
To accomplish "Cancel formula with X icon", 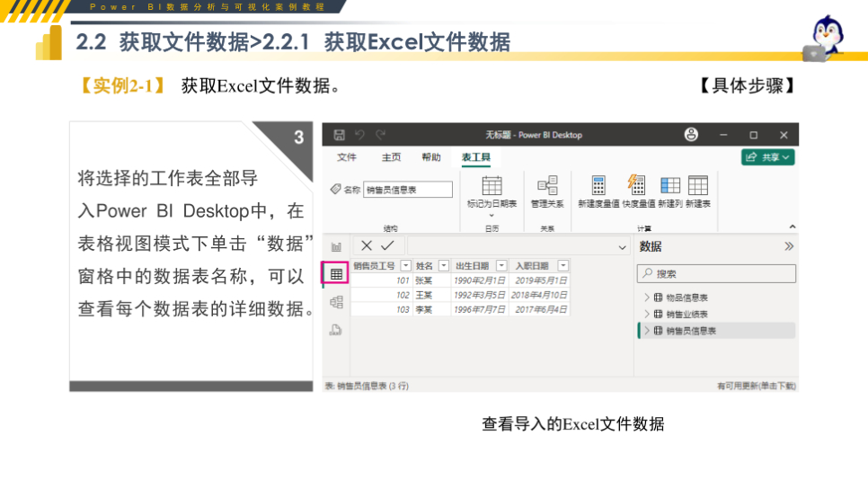I will [367, 245].
